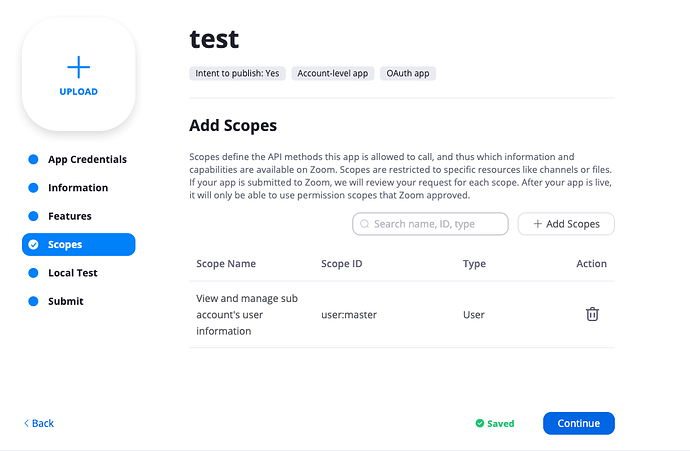The width and height of the screenshot is (690, 451).
Task: Open the App Credentials section
Action: 87,160
